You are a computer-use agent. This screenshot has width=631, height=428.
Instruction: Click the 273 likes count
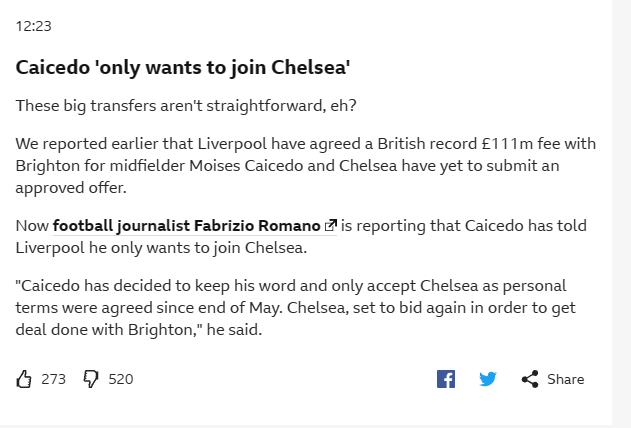53,379
